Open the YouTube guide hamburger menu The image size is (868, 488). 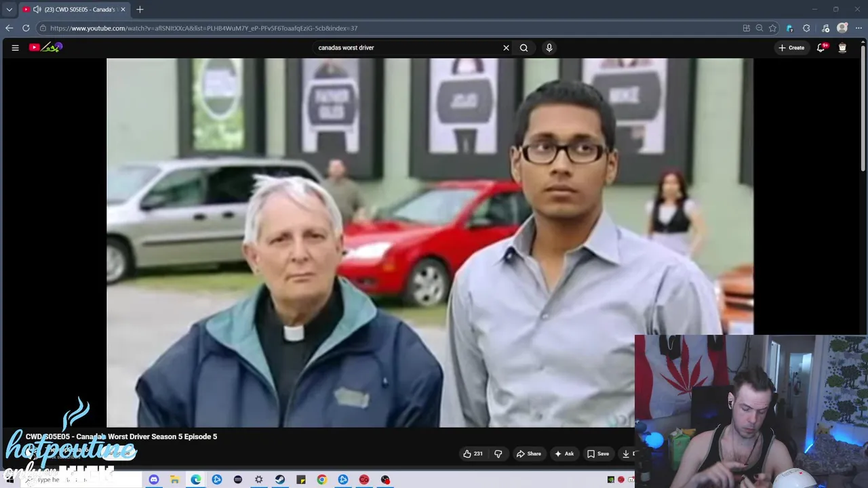[x=15, y=47]
